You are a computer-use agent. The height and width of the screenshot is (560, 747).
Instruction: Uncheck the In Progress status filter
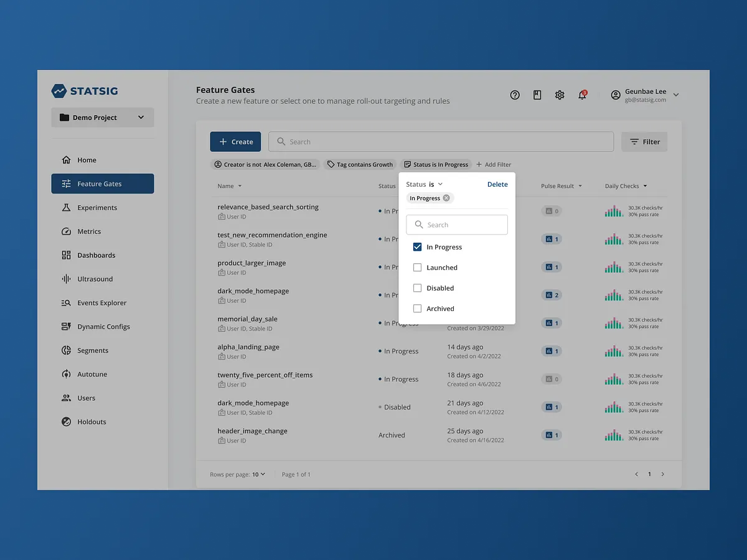[x=417, y=246]
